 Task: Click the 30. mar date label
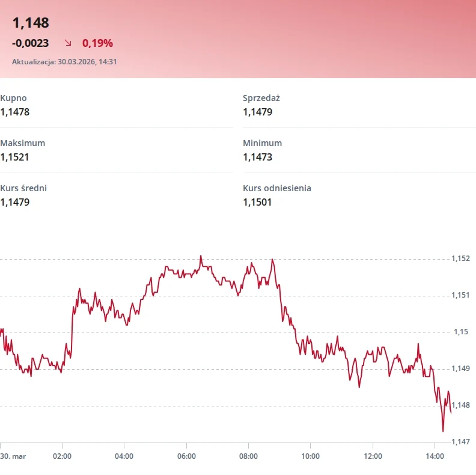[x=13, y=456]
